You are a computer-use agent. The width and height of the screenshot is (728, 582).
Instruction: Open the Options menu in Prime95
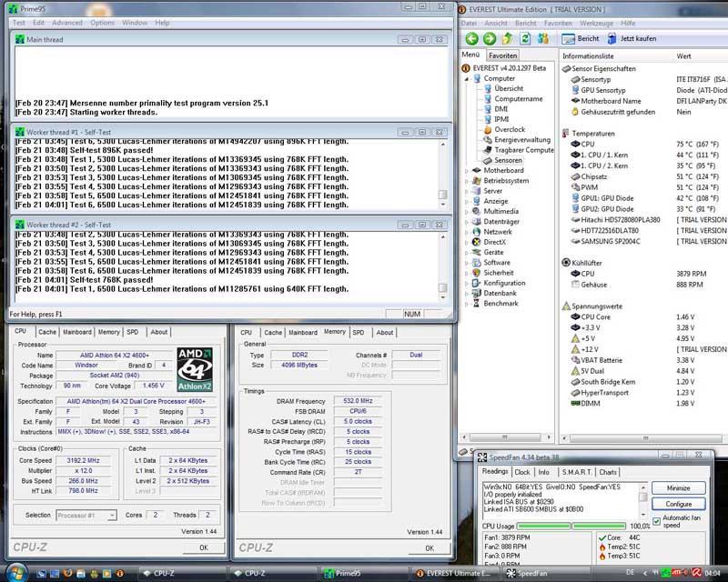click(x=102, y=23)
